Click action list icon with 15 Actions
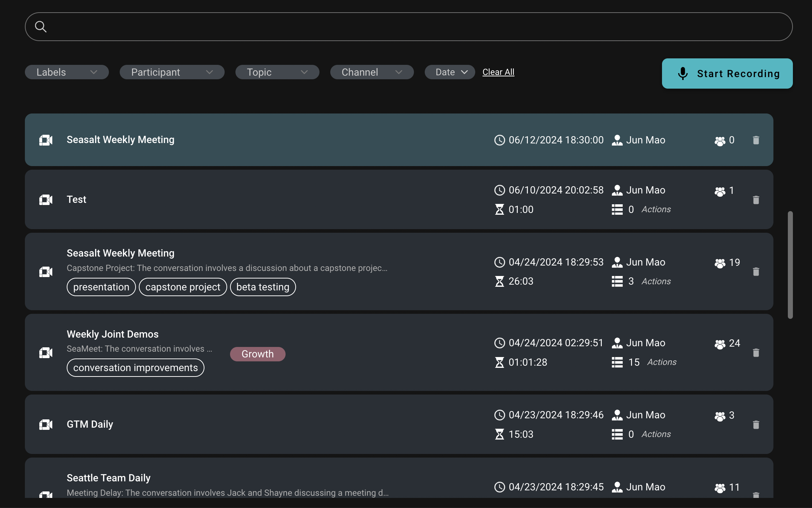The image size is (812, 508). pyautogui.click(x=617, y=362)
